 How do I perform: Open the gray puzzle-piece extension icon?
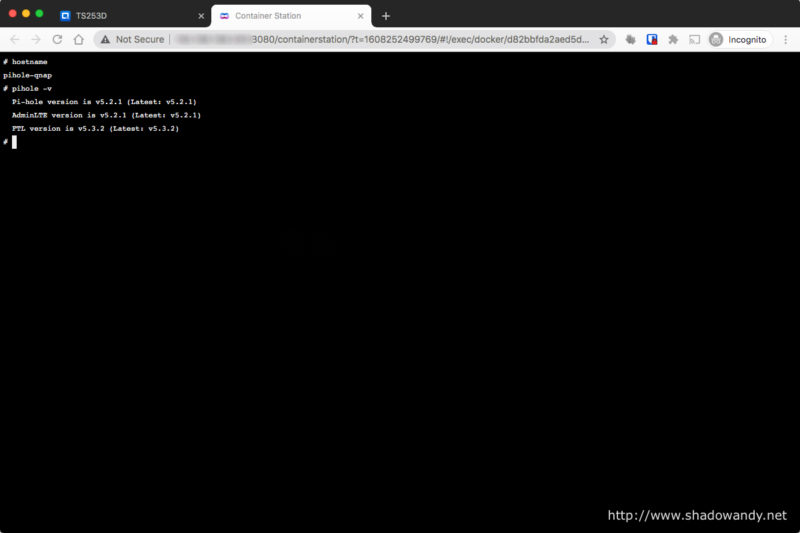[x=631, y=39]
